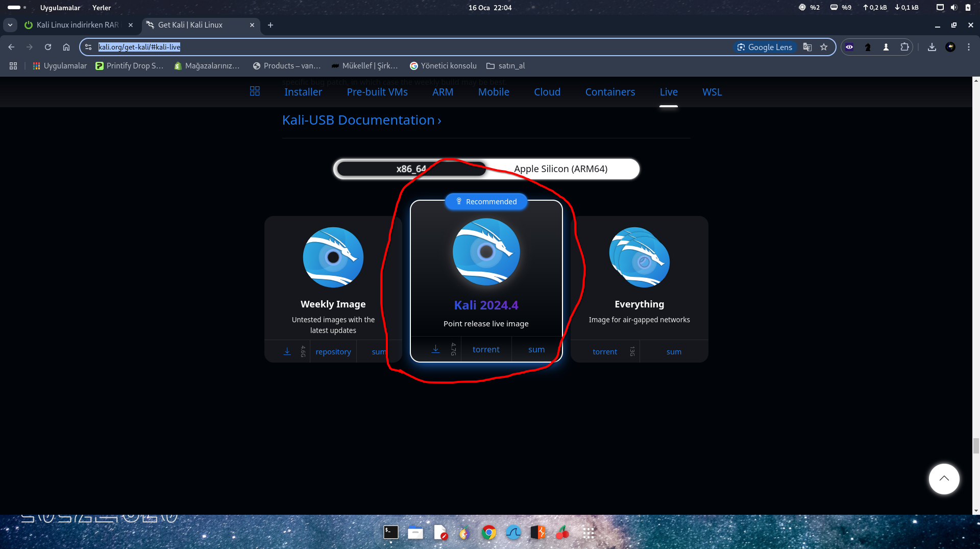Open the Yönetici konsolu bookmark
980x549 pixels.
[x=443, y=66]
